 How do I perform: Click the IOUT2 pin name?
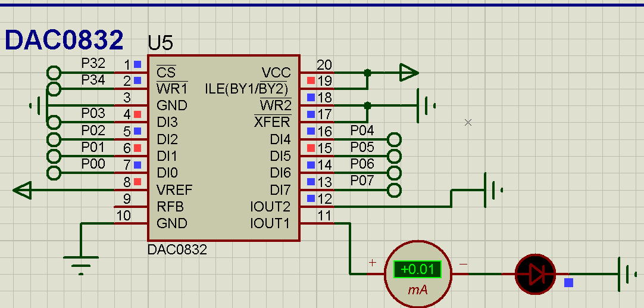270,206
